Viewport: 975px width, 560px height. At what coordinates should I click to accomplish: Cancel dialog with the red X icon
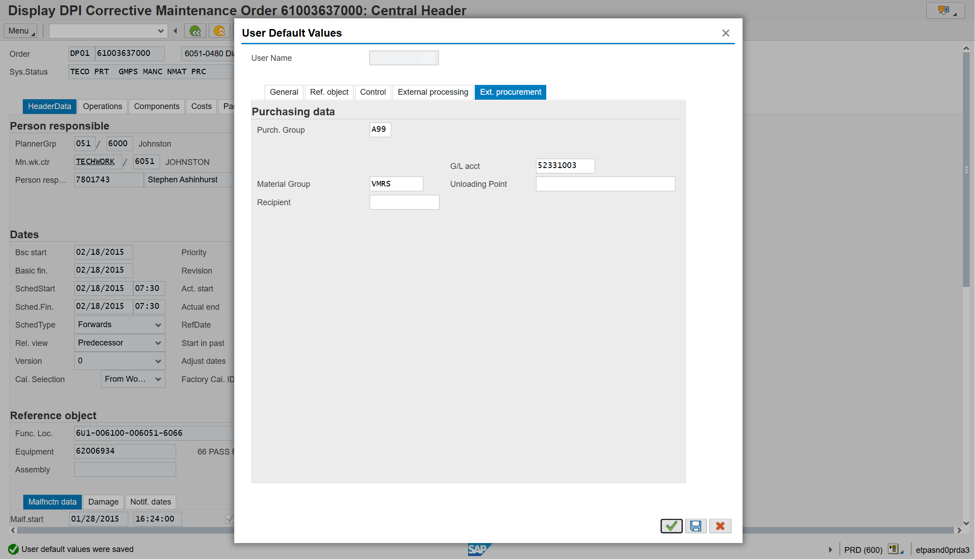click(720, 526)
